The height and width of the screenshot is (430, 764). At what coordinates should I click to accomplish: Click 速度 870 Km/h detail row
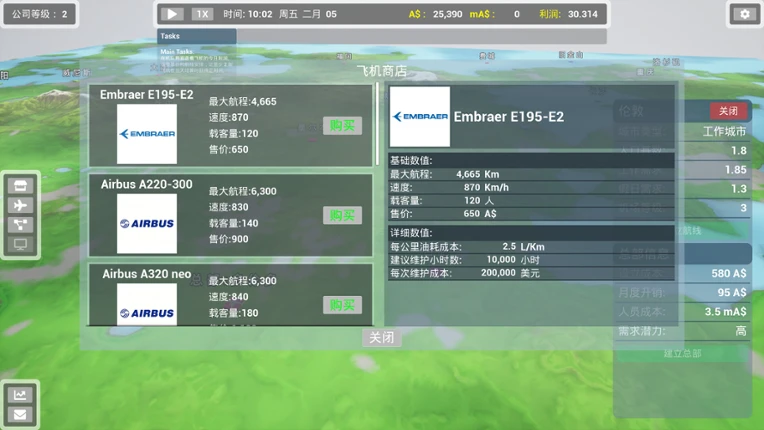coord(531,187)
